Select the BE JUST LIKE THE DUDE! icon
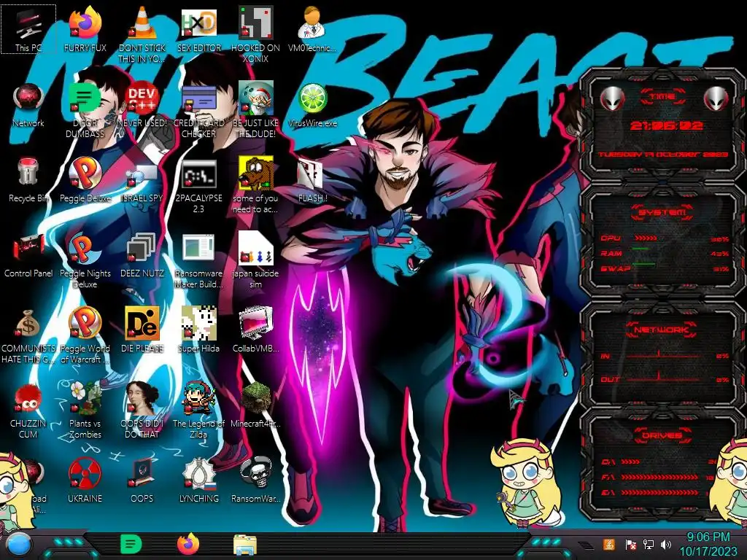The image size is (747, 560). (x=256, y=110)
